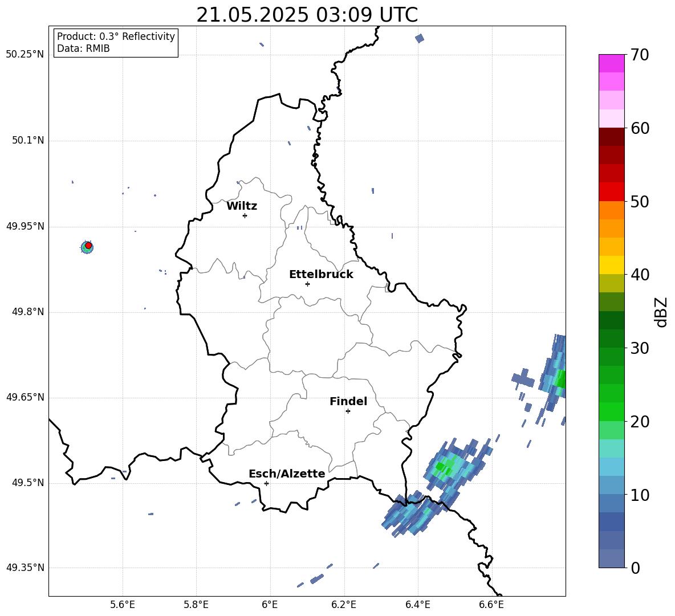Click the colorbar value 0
The height and width of the screenshot is (616, 675).
[x=635, y=568]
